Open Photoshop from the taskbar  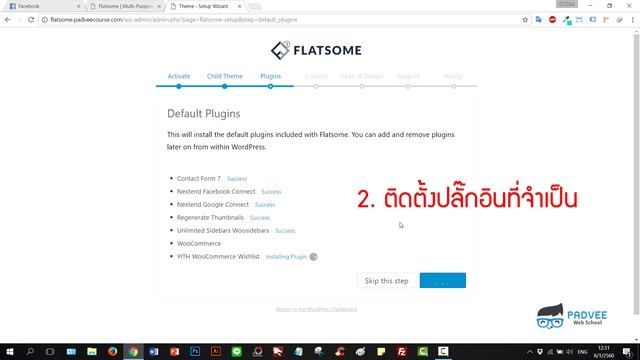click(x=195, y=351)
